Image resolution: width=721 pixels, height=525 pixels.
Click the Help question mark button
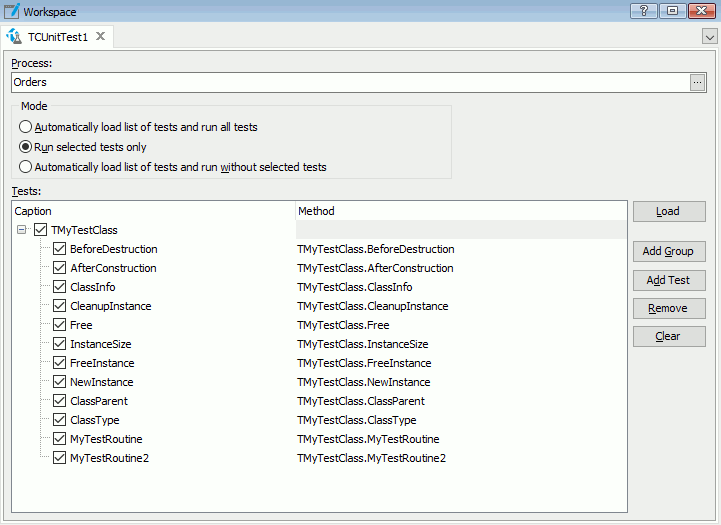click(x=643, y=11)
